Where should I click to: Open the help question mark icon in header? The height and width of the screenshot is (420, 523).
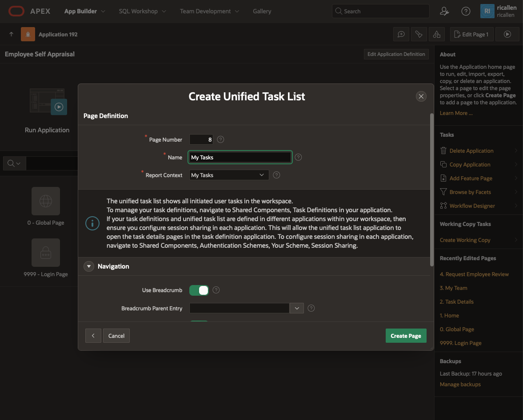click(x=466, y=11)
